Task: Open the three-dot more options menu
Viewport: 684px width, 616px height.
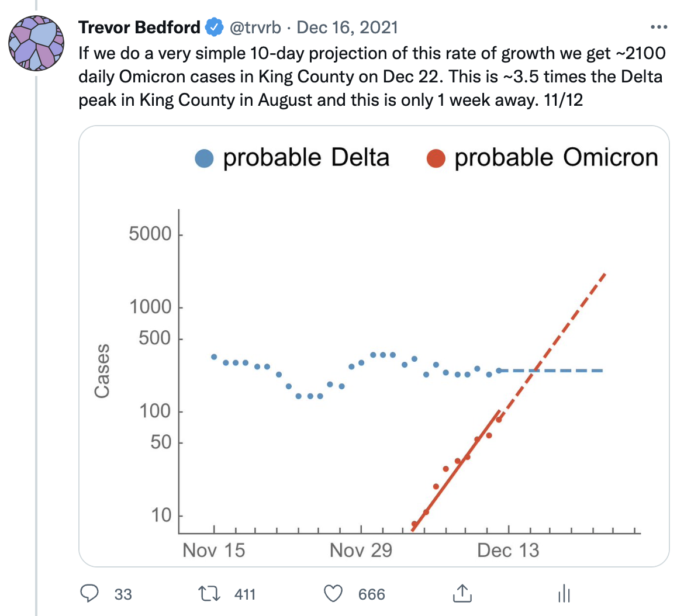Action: (658, 27)
